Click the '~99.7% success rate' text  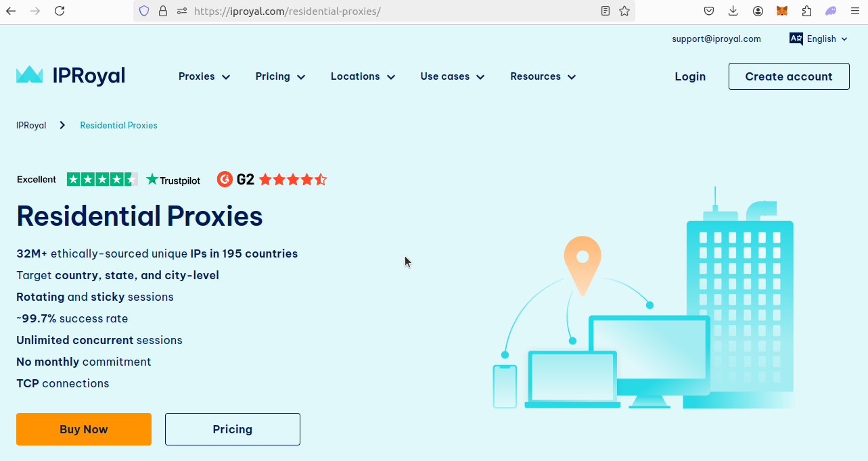(x=72, y=318)
